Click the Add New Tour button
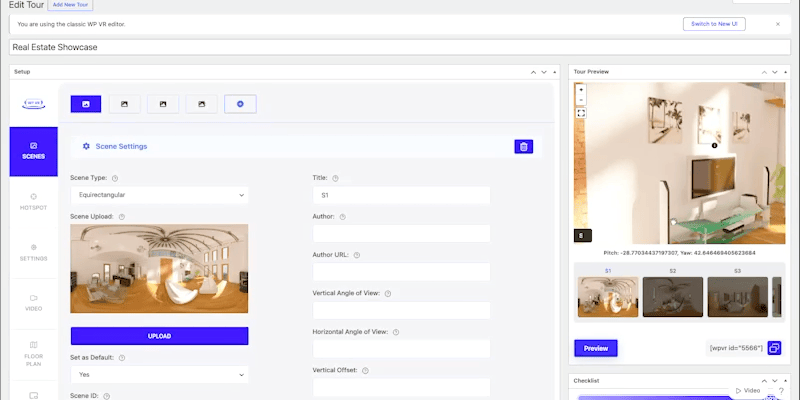Viewport: 800px width, 400px height. click(x=70, y=5)
